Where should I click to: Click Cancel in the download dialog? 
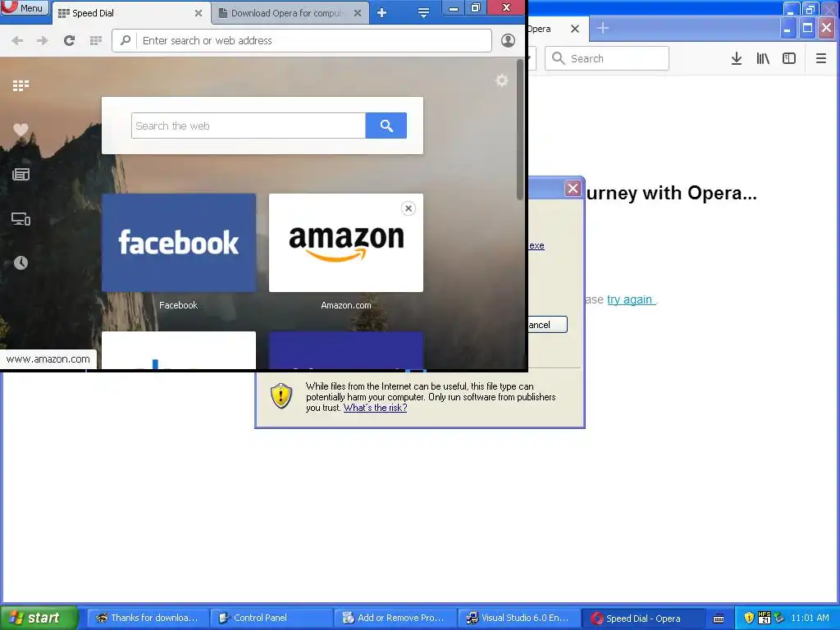pos(547,325)
